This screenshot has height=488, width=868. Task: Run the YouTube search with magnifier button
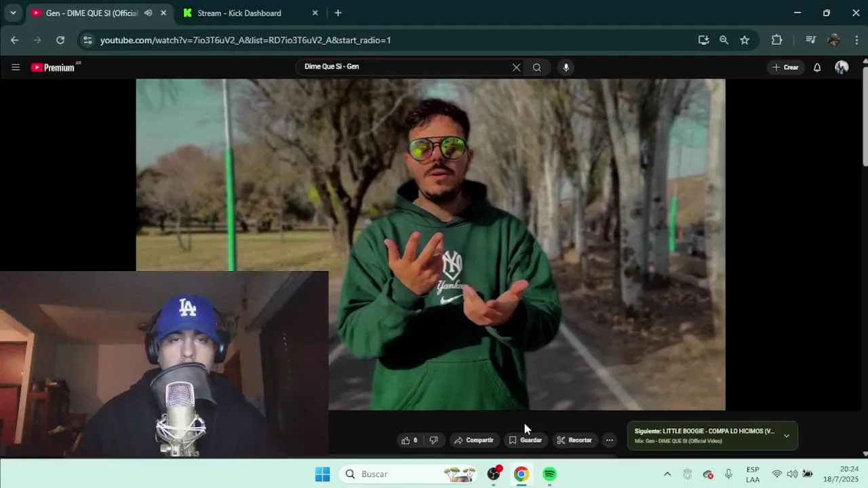pos(536,67)
